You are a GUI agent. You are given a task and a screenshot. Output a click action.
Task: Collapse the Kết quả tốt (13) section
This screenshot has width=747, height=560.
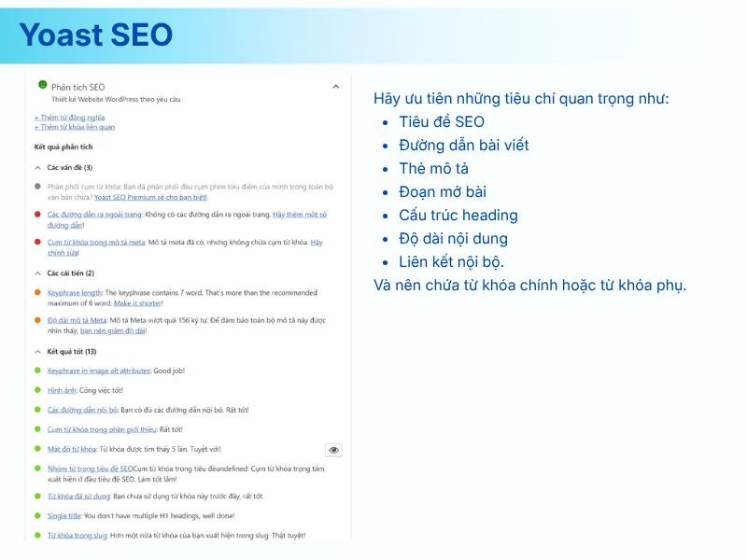point(36,352)
